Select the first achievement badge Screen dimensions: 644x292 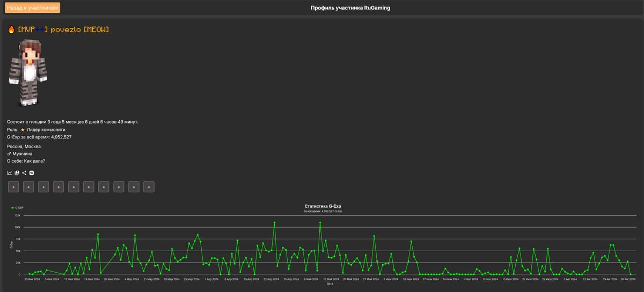(13, 187)
